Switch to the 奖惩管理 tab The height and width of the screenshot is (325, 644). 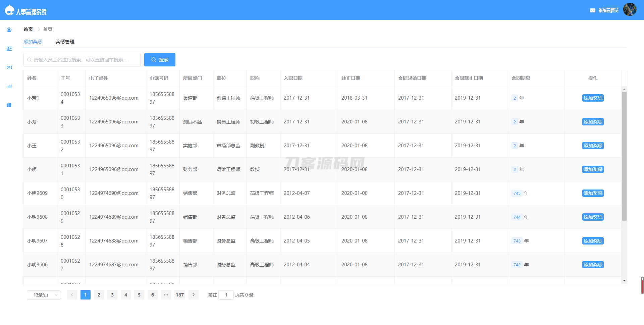pos(65,41)
